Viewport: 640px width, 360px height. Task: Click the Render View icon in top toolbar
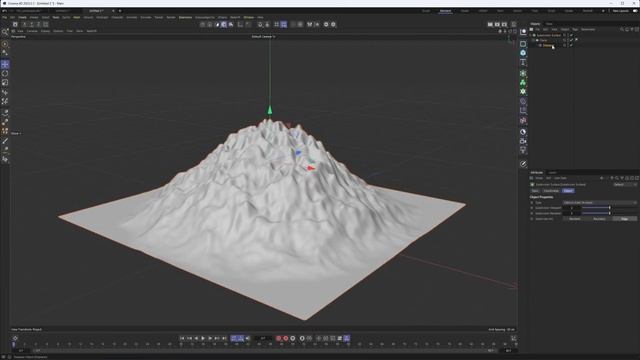pyautogui.click(x=490, y=24)
